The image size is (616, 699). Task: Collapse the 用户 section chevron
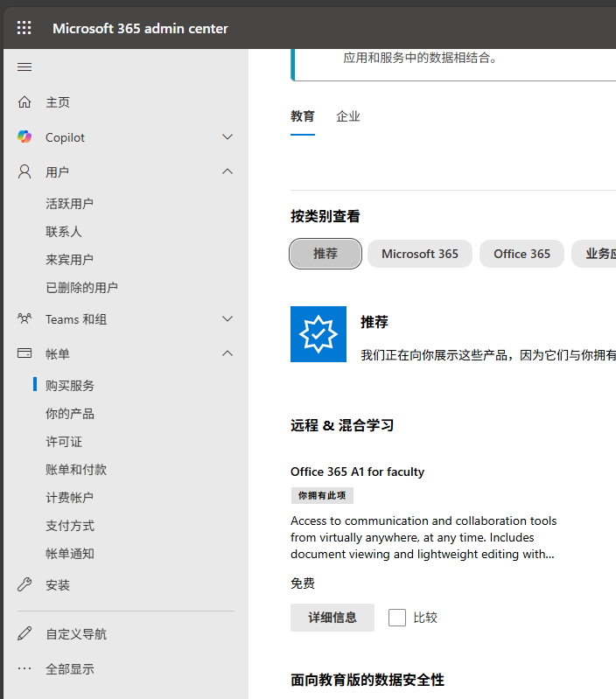[227, 171]
